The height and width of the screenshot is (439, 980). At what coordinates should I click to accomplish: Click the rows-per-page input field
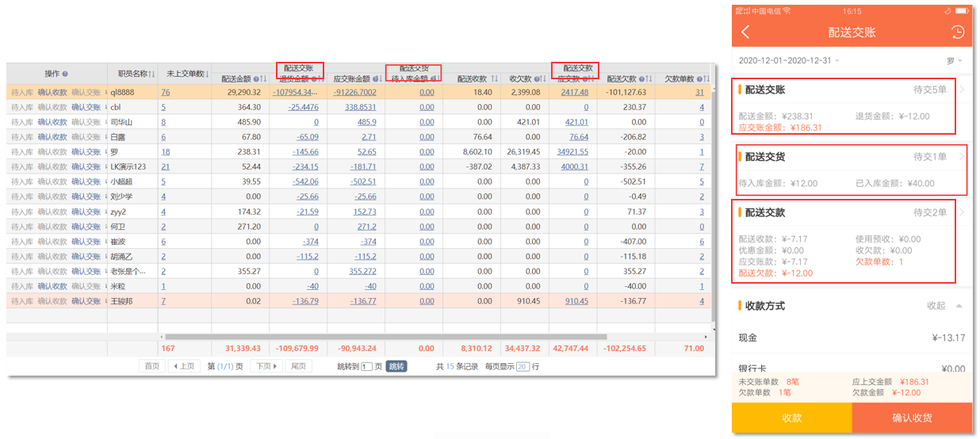[x=523, y=367]
